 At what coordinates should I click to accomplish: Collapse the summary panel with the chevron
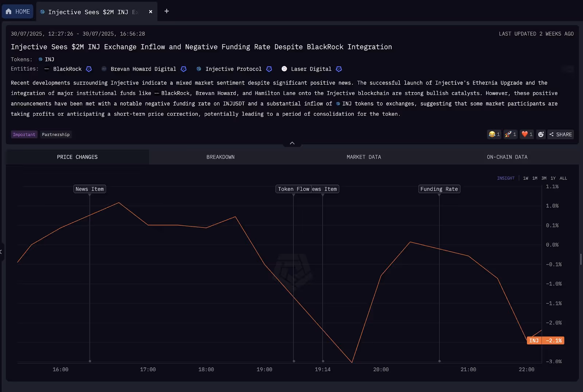point(292,143)
